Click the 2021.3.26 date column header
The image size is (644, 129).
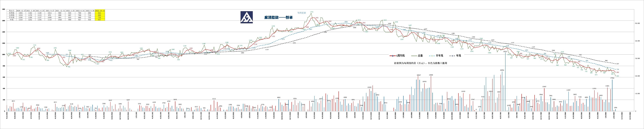coord(30,10)
